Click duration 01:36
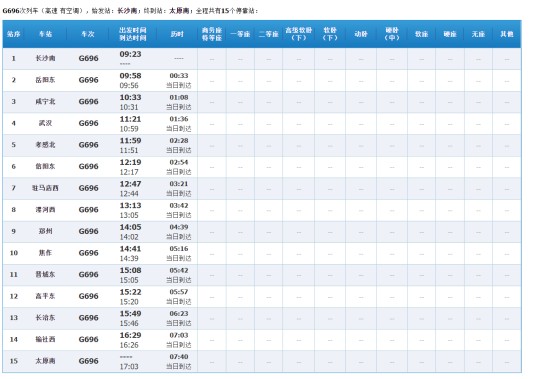The image size is (536, 379). pyautogui.click(x=179, y=119)
